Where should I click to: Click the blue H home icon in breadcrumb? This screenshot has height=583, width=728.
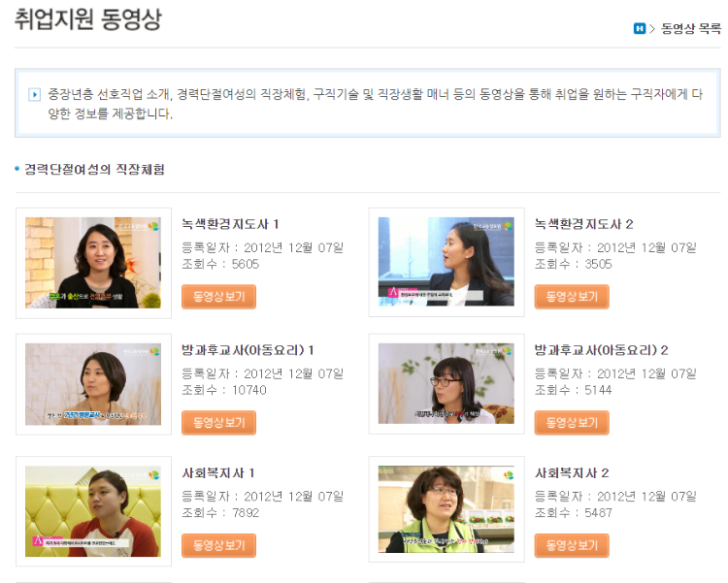click(x=640, y=29)
